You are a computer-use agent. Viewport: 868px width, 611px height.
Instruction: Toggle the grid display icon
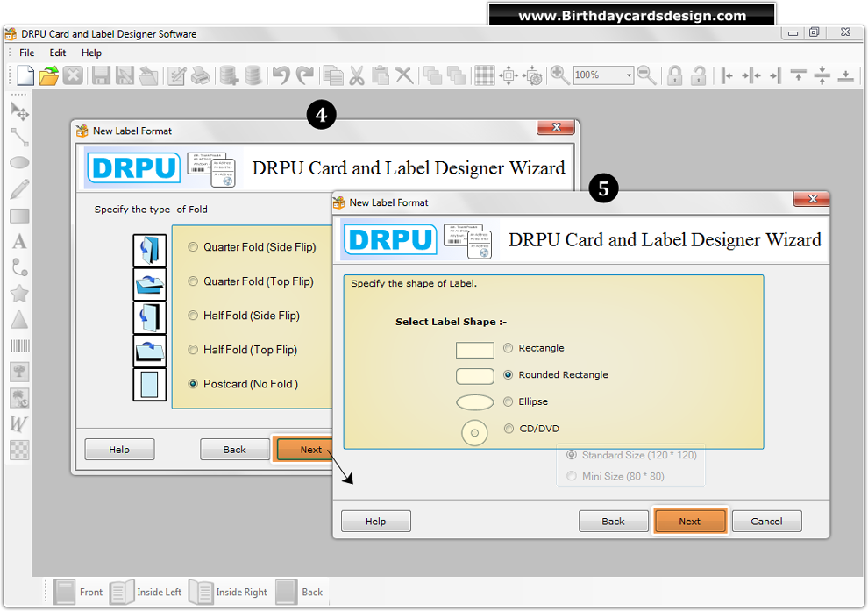coord(484,75)
